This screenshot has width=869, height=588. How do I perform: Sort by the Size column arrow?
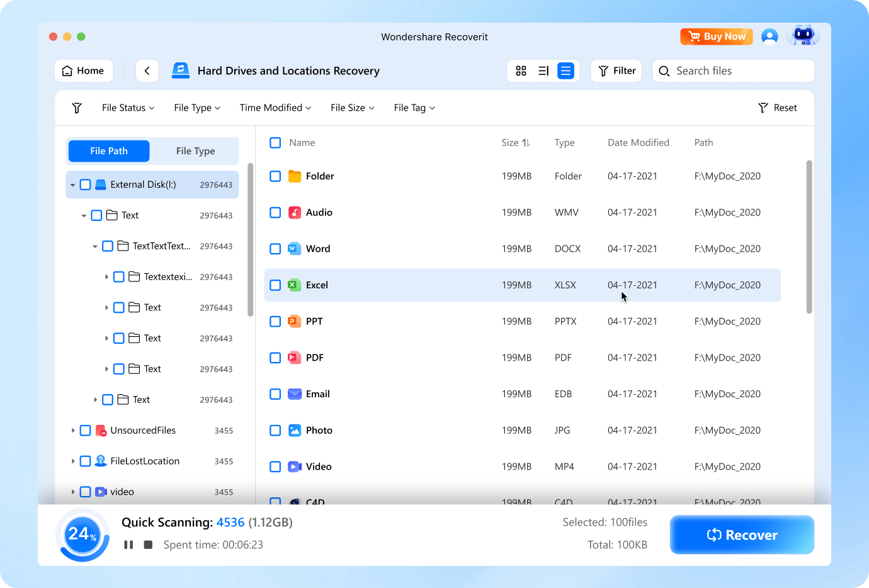point(526,143)
